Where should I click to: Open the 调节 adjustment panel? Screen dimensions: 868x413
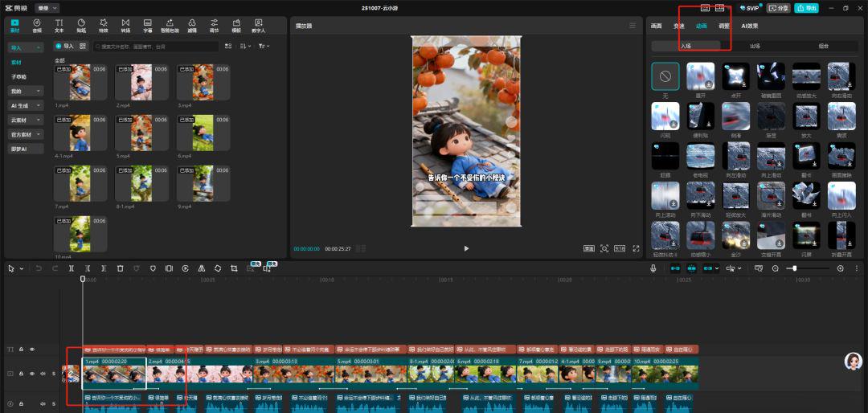pyautogui.click(x=215, y=26)
